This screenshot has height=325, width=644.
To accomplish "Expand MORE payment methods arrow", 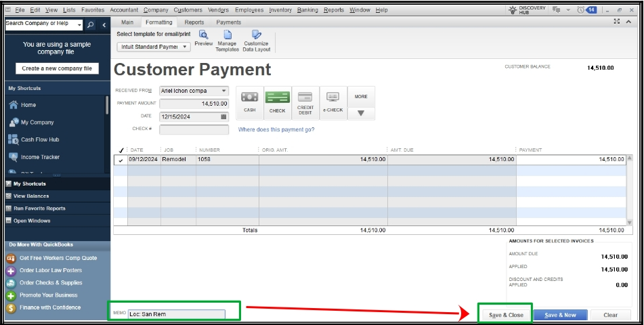I will click(x=361, y=113).
